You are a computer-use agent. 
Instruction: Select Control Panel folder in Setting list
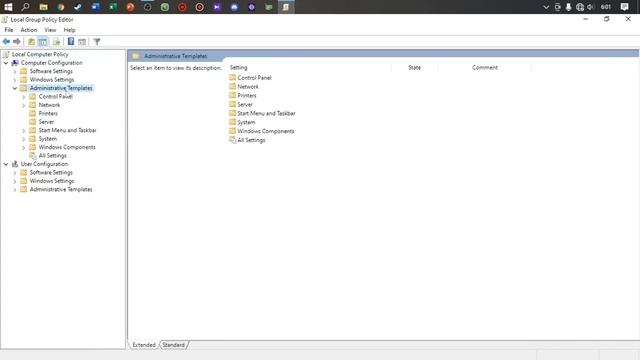click(254, 78)
